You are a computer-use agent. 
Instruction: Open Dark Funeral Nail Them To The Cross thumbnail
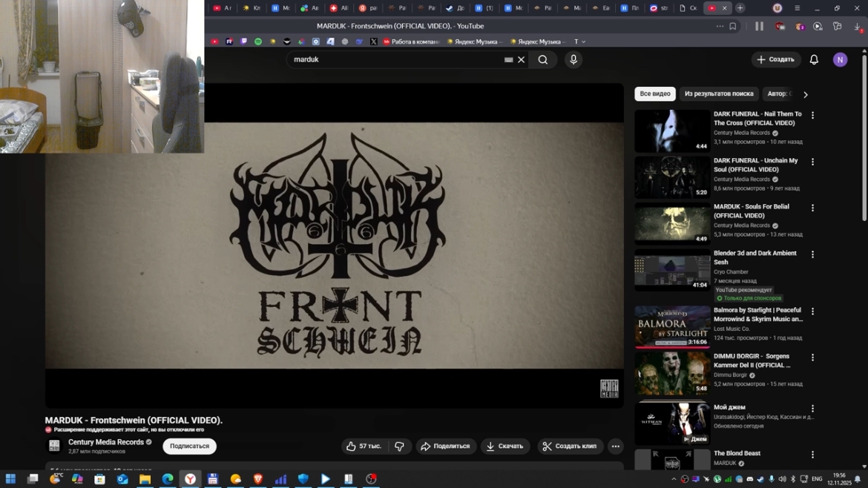click(x=672, y=131)
